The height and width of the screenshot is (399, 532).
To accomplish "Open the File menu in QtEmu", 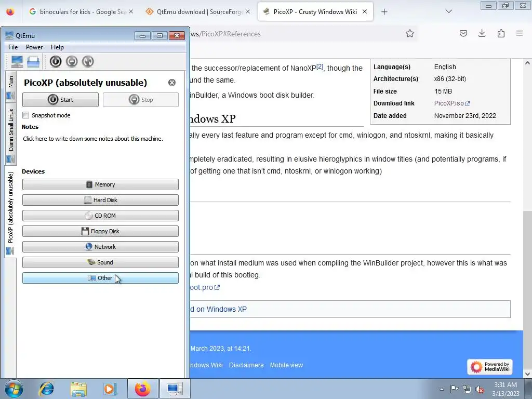I will click(13, 47).
